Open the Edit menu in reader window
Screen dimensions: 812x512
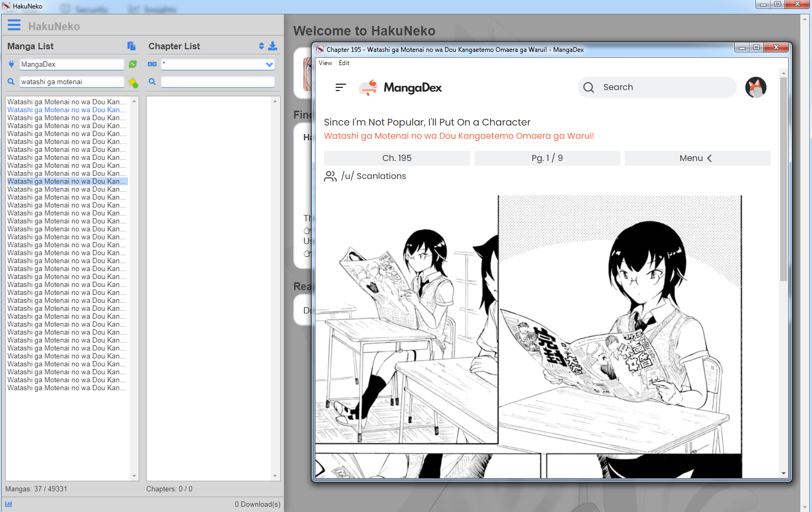[x=344, y=63]
